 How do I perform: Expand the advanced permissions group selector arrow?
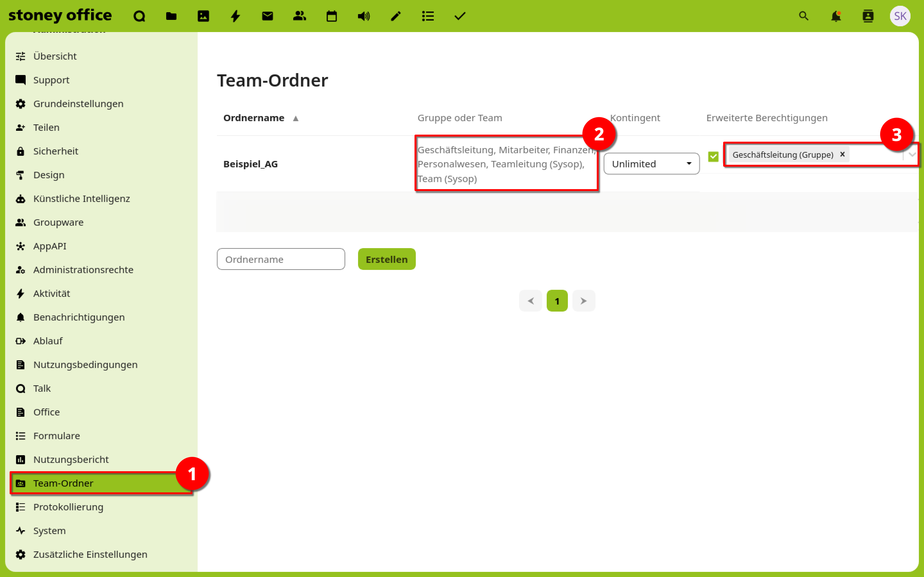click(912, 155)
